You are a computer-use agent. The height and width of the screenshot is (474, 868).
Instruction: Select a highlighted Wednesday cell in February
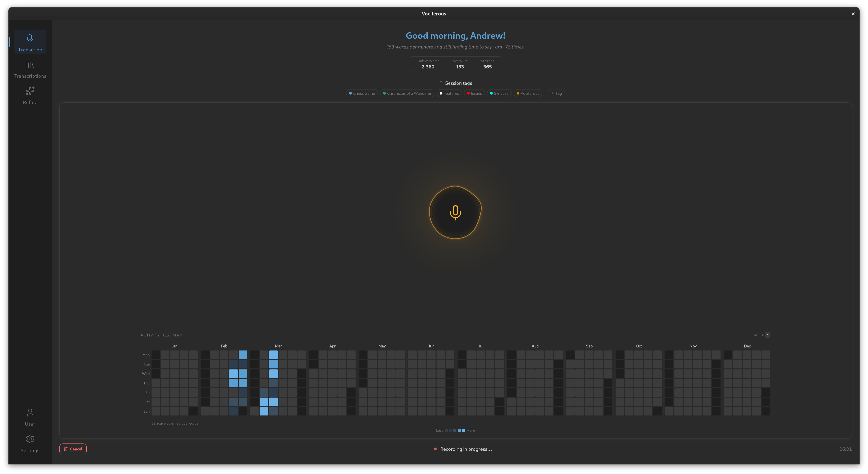point(233,374)
